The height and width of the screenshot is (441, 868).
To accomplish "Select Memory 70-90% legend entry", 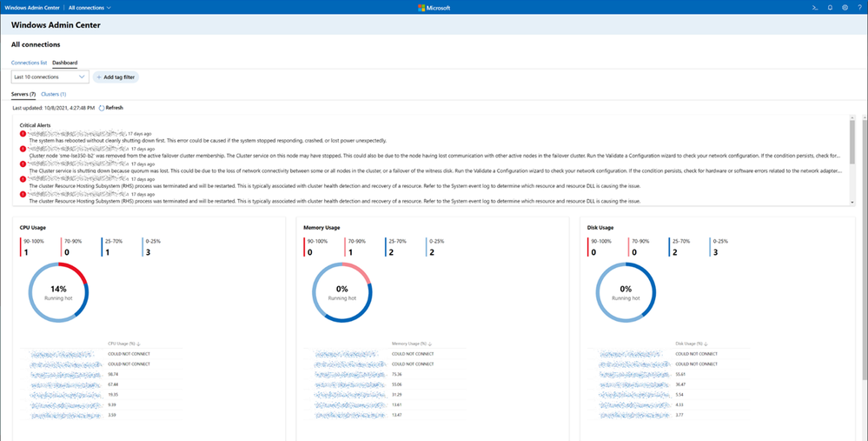I will coord(356,247).
